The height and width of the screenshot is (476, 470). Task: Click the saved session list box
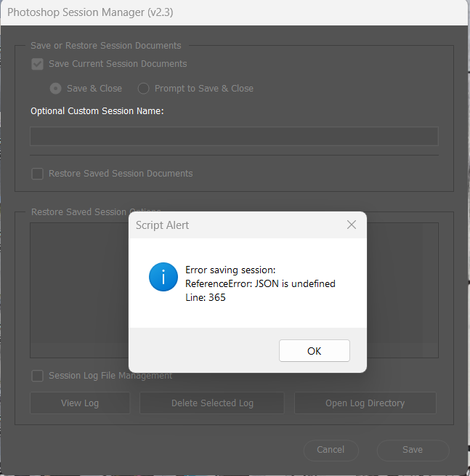(x=234, y=290)
